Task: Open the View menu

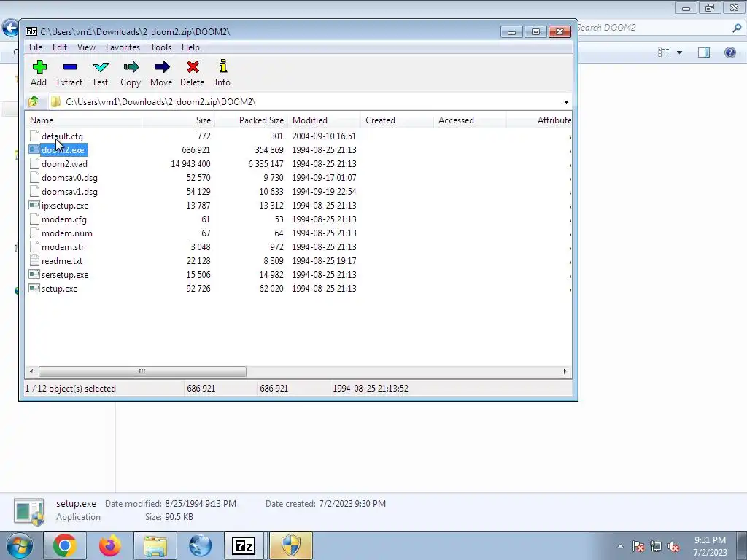Action: (86, 47)
